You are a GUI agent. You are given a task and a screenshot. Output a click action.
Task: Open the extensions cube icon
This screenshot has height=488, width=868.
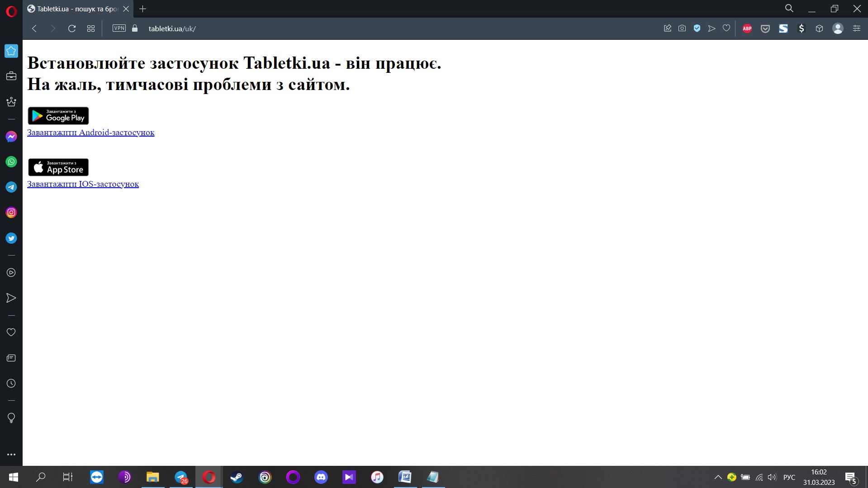[x=819, y=28]
